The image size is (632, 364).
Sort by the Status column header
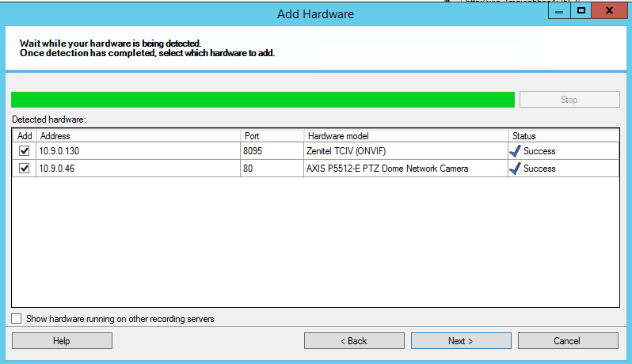(x=563, y=136)
